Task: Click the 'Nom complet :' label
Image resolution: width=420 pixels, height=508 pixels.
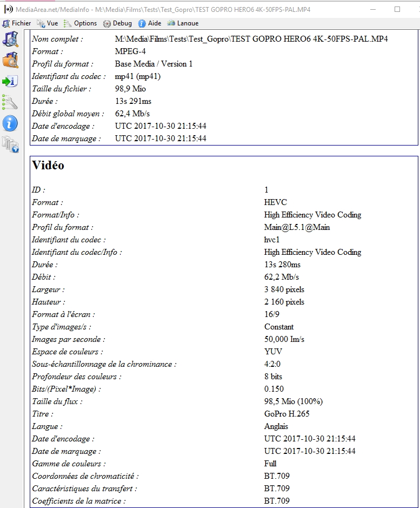Action: click(57, 39)
